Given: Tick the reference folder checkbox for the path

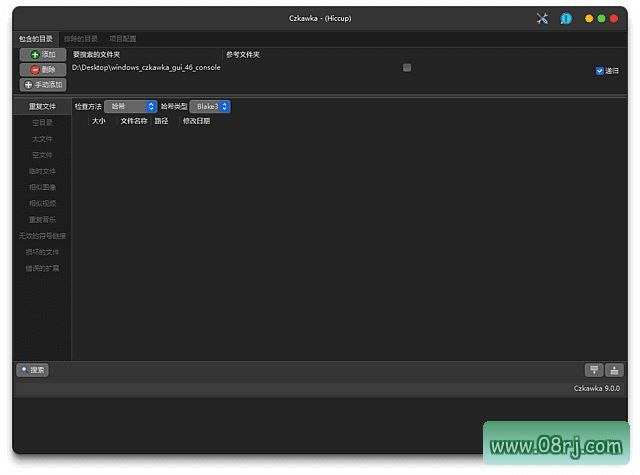Looking at the screenshot, I should click(407, 67).
